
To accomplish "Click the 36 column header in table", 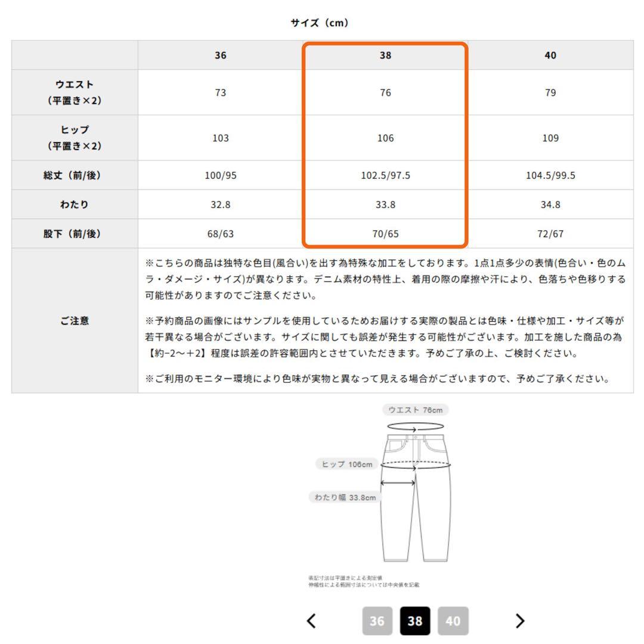I will 221,55.
